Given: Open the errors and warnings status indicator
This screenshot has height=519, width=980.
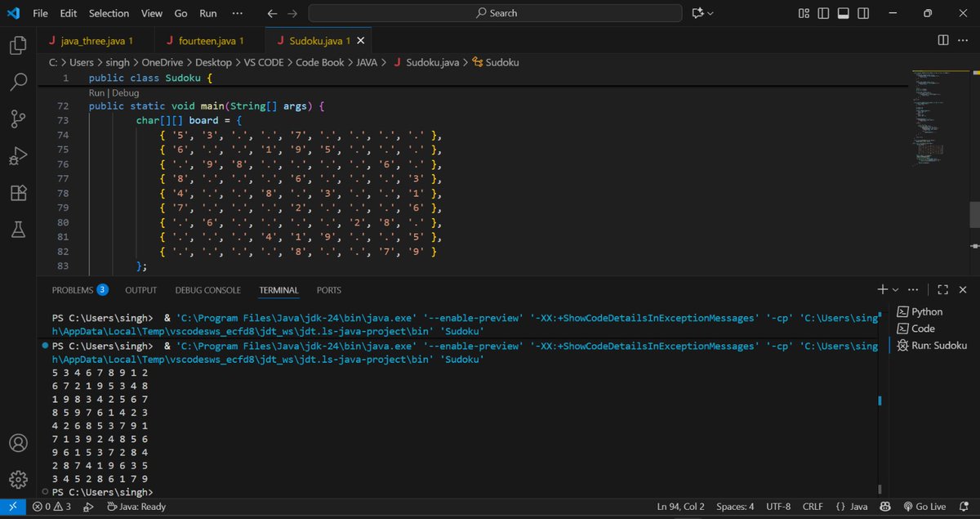Looking at the screenshot, I should click(x=51, y=507).
